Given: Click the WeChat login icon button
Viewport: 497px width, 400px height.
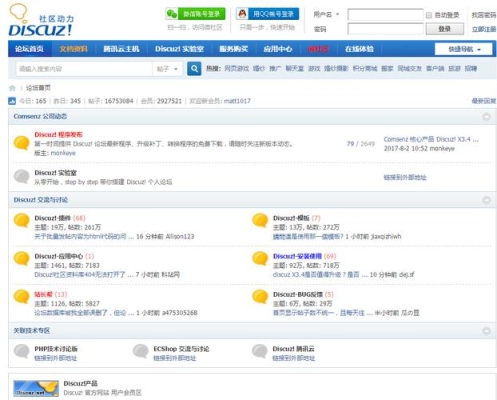Looking at the screenshot, I should 195,14.
